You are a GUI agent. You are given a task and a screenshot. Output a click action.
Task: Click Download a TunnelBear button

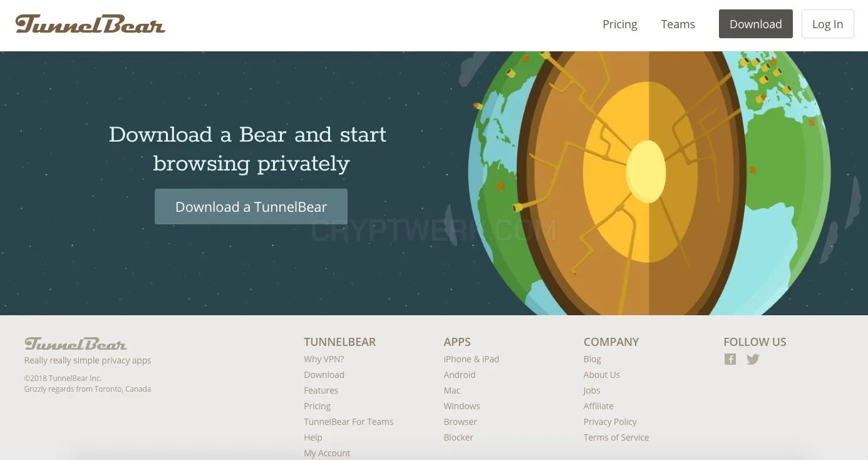coord(251,207)
